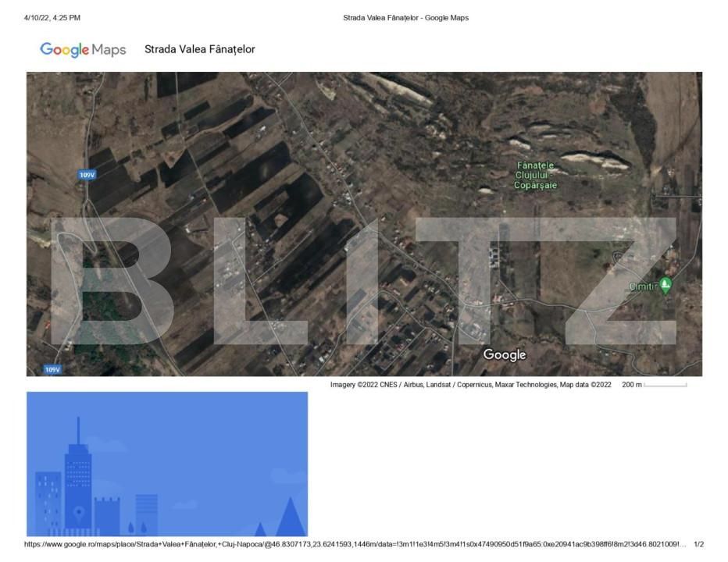This screenshot has height=562, width=728.
Task: Click the upper 109V road shield
Action: tap(87, 175)
